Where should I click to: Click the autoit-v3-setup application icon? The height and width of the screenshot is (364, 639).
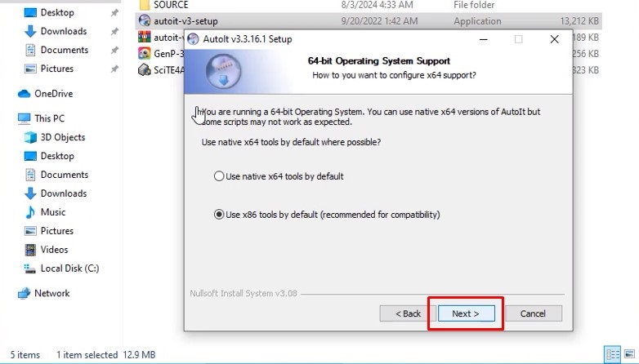tap(145, 20)
